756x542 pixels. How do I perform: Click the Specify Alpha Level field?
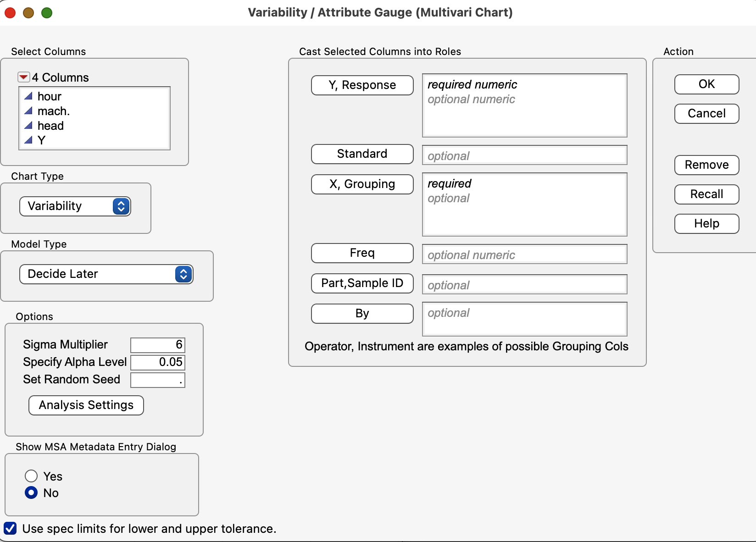[158, 362]
